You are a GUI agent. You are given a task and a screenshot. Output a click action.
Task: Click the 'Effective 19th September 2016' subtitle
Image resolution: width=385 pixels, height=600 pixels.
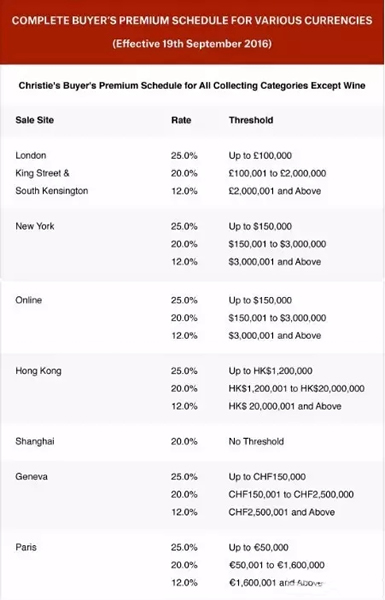(x=192, y=44)
